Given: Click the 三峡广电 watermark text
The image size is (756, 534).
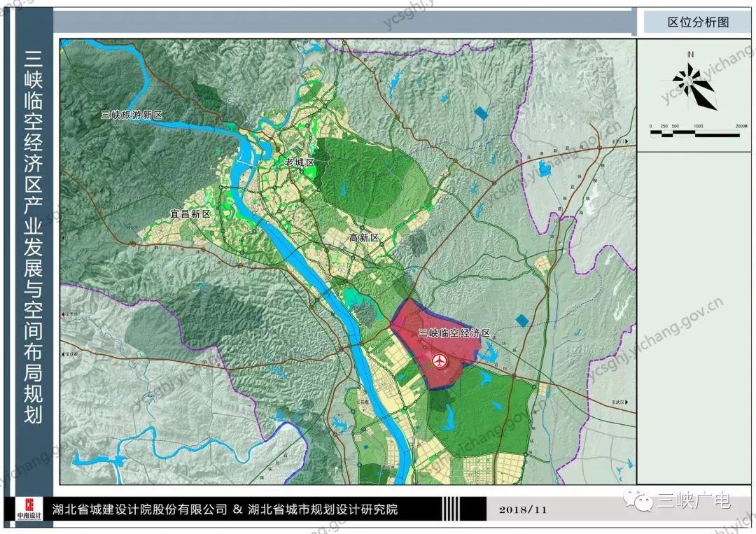Looking at the screenshot, I should pyautogui.click(x=694, y=500).
